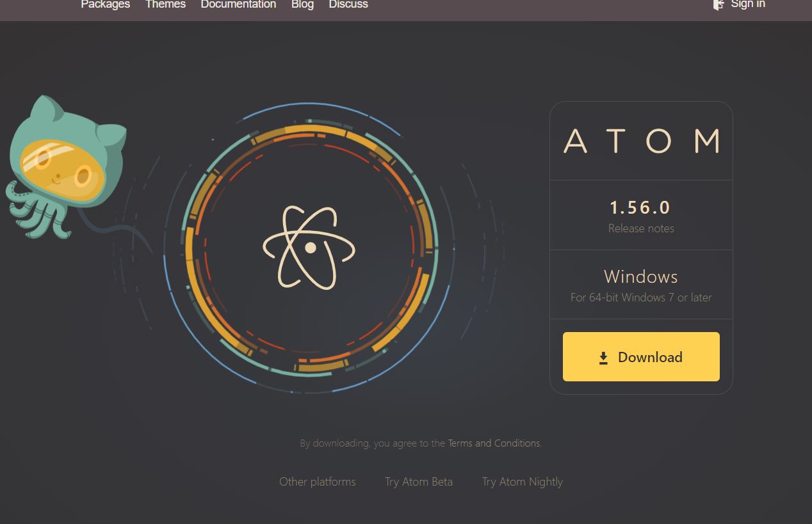The image size is (812, 524).
Task: Click the Windows platform heading
Action: coord(641,276)
